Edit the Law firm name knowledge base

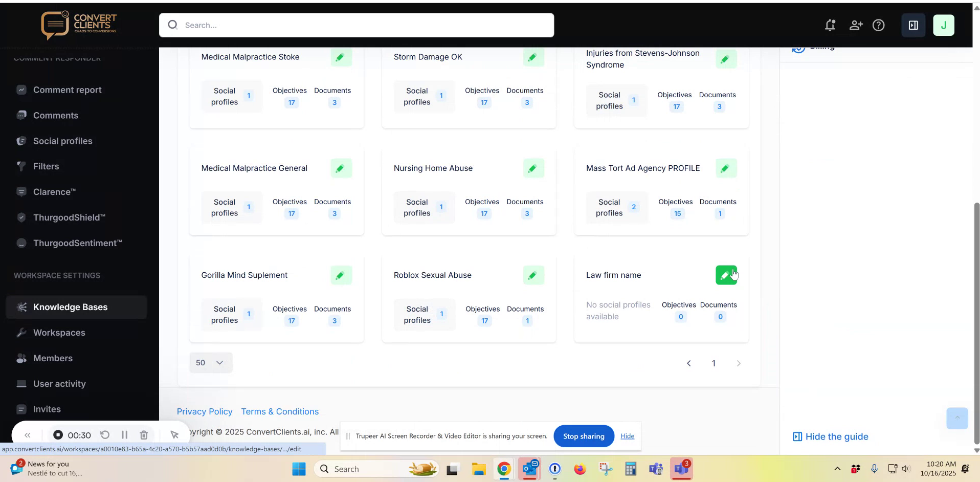click(x=726, y=275)
